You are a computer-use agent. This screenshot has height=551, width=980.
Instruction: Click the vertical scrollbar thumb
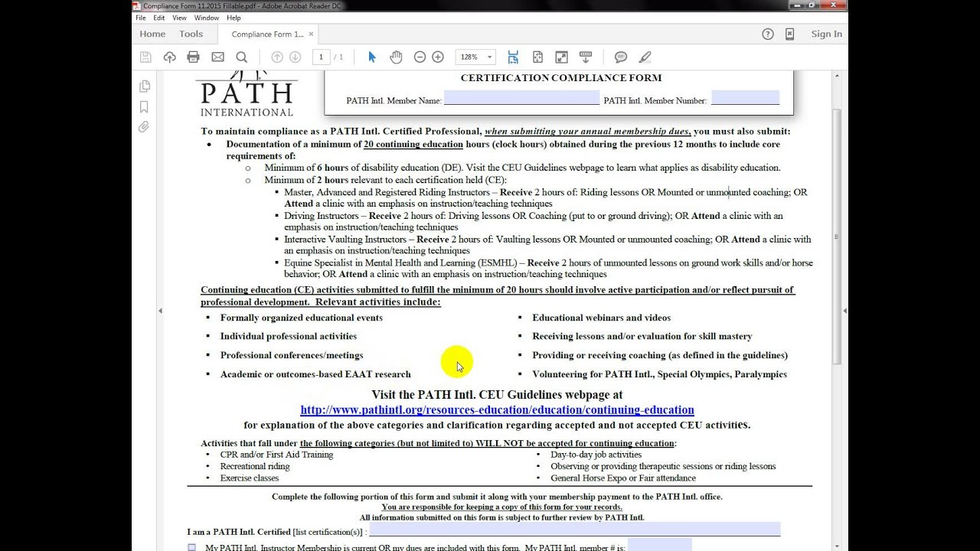pos(837,237)
